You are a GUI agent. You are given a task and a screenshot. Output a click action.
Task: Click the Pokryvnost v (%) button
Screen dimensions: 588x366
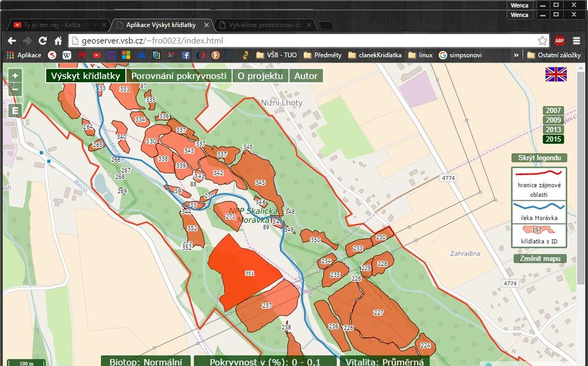point(265,361)
